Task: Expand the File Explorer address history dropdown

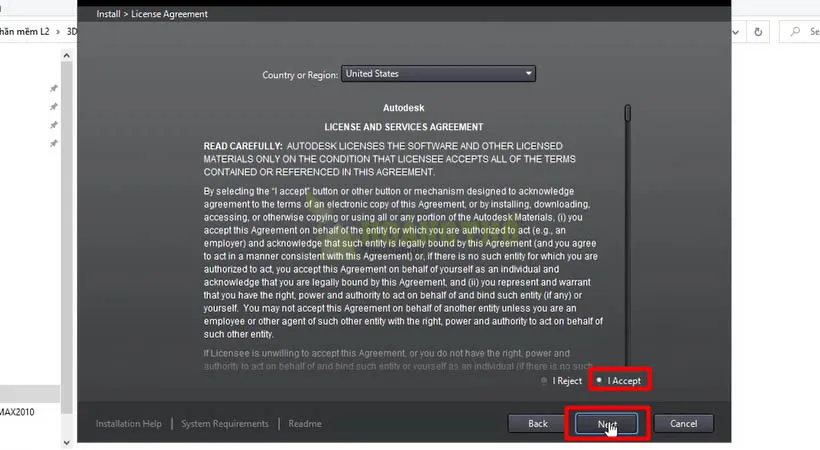Action: (735, 32)
